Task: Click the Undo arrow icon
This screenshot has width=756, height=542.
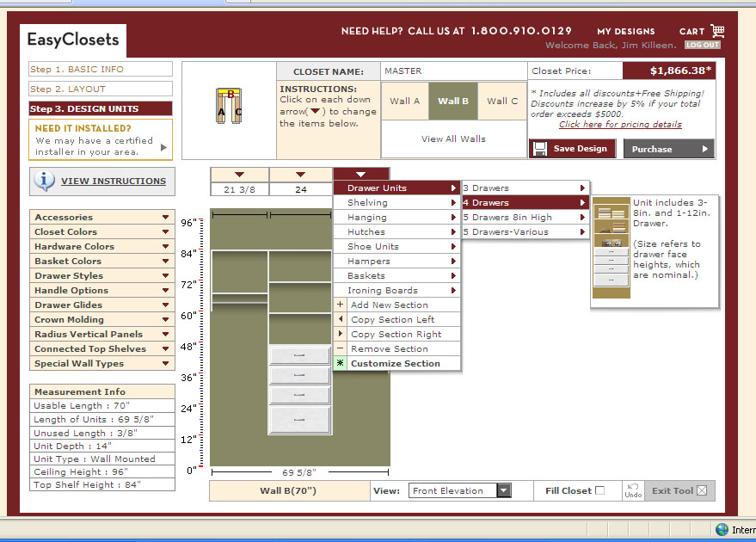Action: (633, 487)
